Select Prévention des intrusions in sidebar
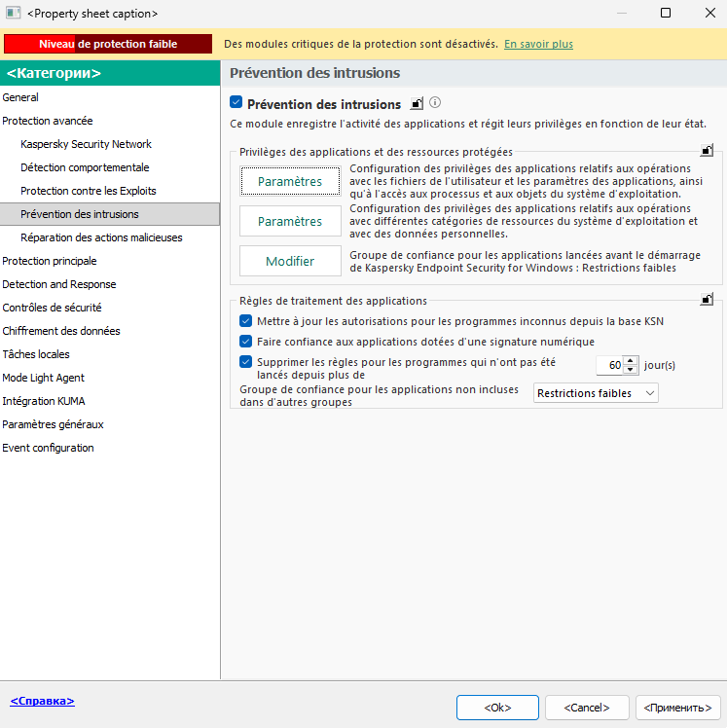The width and height of the screenshot is (727, 728). pyautogui.click(x=110, y=214)
